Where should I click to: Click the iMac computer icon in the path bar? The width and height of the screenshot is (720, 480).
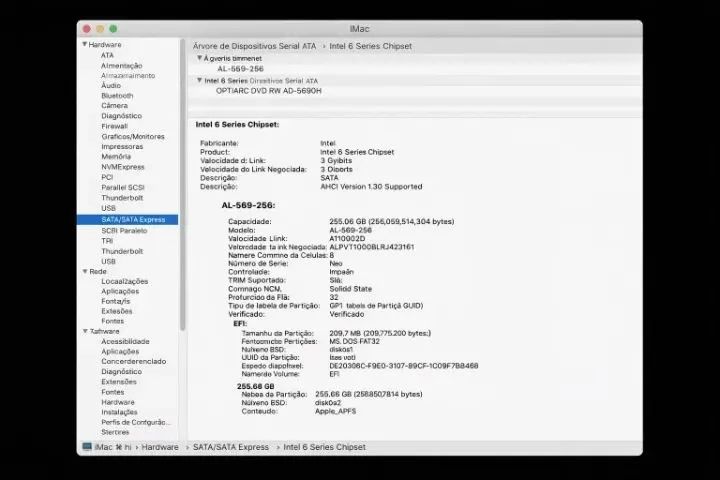tap(87, 446)
